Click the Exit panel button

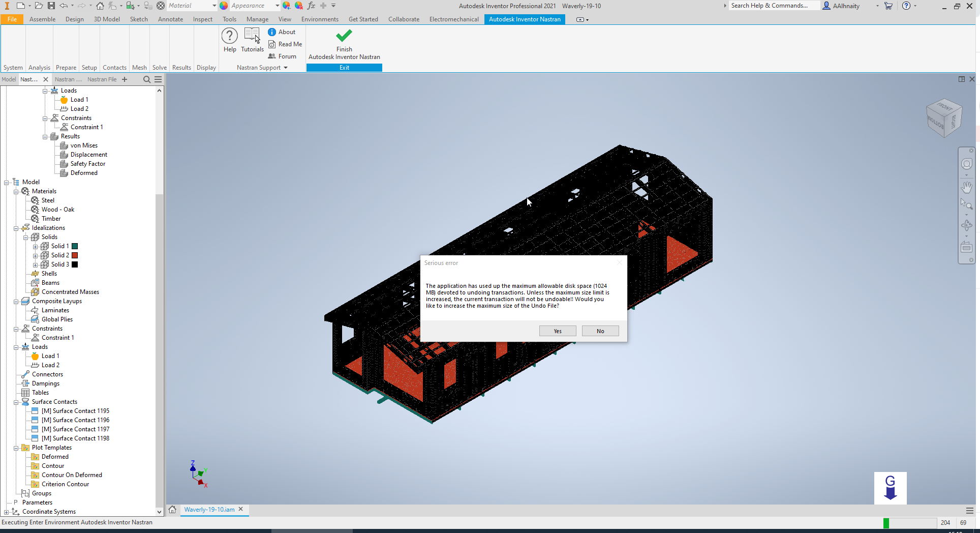tap(344, 68)
